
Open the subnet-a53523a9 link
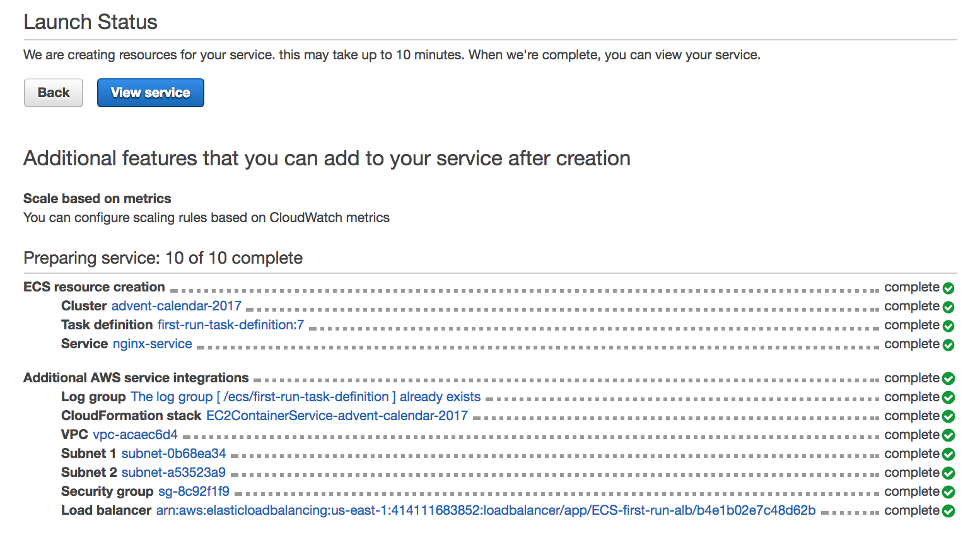(173, 472)
